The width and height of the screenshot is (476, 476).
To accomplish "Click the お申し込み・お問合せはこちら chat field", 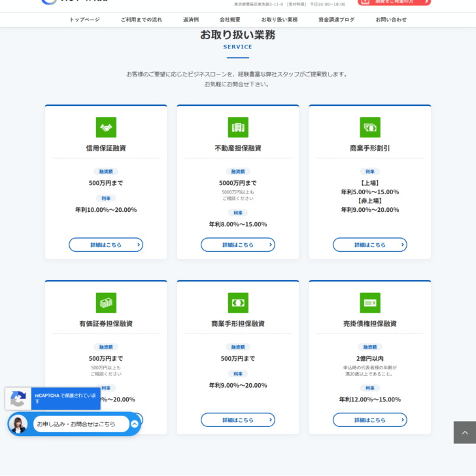I will [81, 424].
